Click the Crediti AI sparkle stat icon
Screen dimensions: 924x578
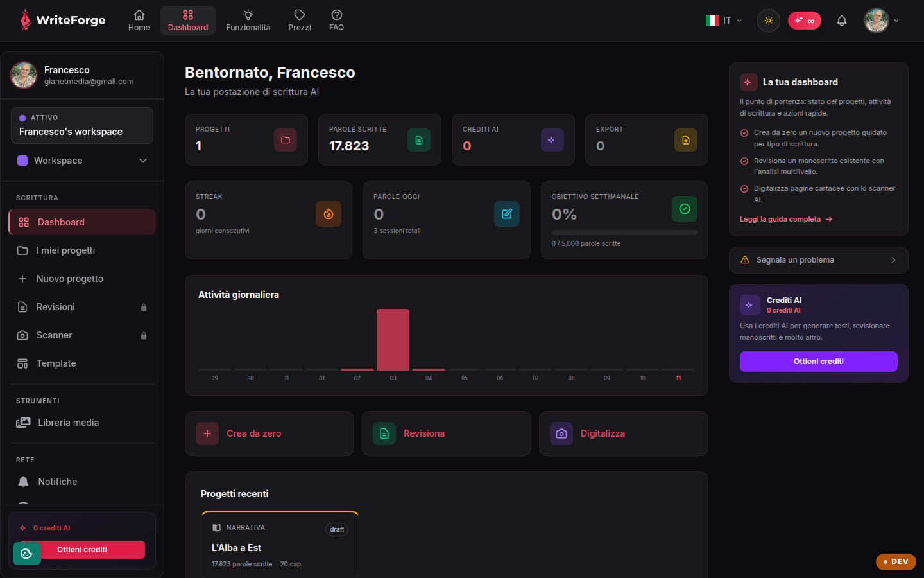(x=552, y=140)
